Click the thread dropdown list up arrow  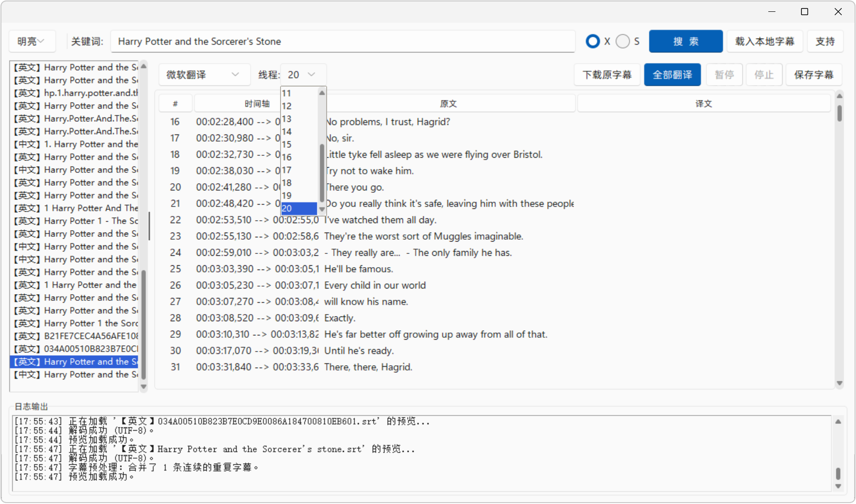click(322, 93)
